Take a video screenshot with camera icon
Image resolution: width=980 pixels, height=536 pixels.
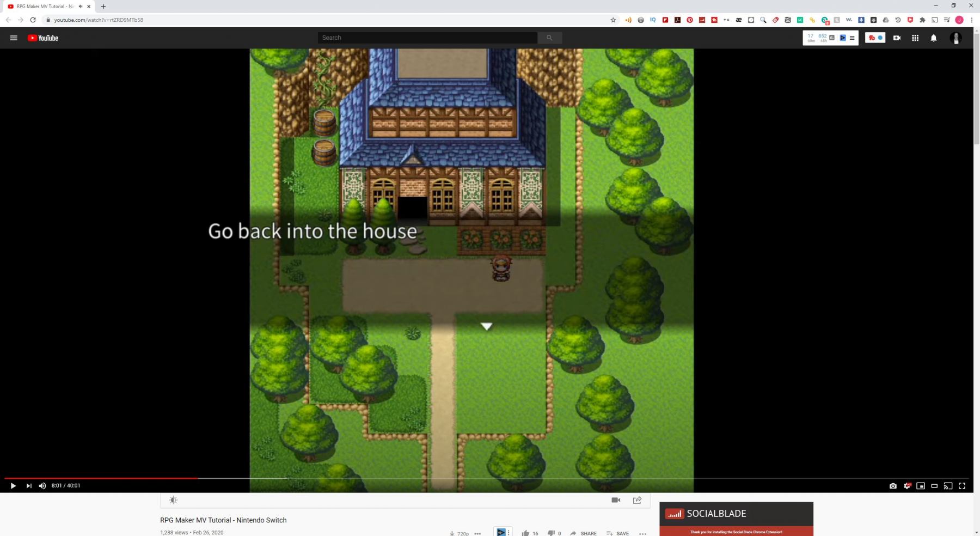[893, 486]
